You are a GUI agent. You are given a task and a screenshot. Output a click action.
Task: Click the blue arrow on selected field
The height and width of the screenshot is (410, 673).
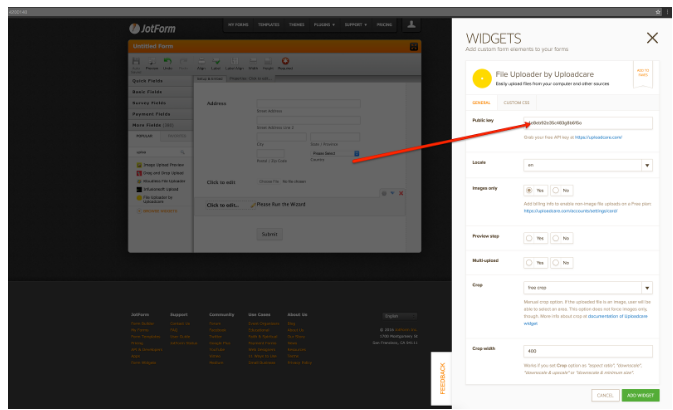[x=392, y=193]
